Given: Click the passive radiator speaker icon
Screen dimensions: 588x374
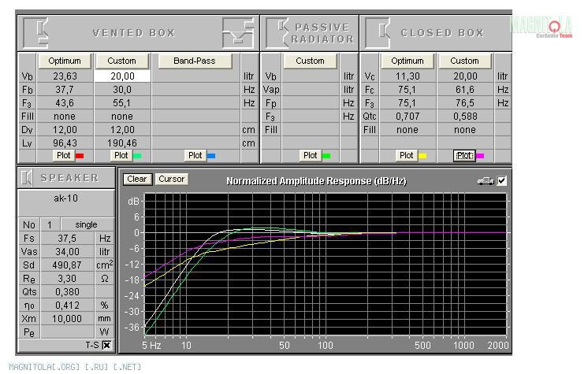Looking at the screenshot, I should click(277, 33).
